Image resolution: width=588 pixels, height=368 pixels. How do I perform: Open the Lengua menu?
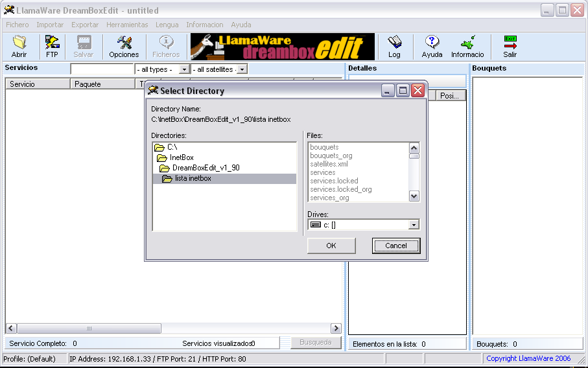pos(167,25)
